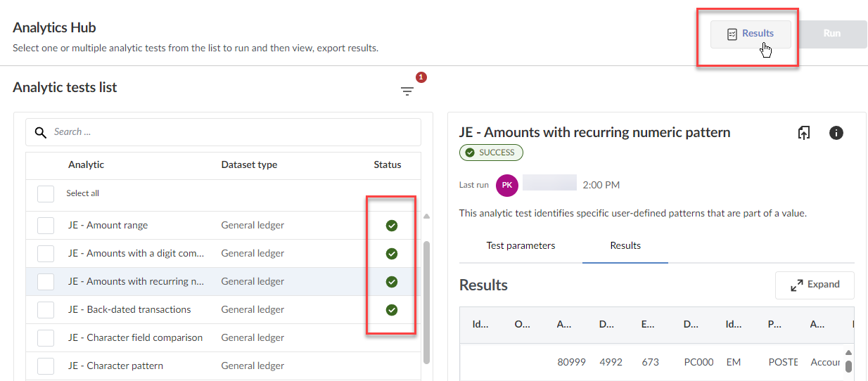Open the filter icon with red badge
Image resolution: width=868 pixels, height=381 pixels.
tap(407, 91)
